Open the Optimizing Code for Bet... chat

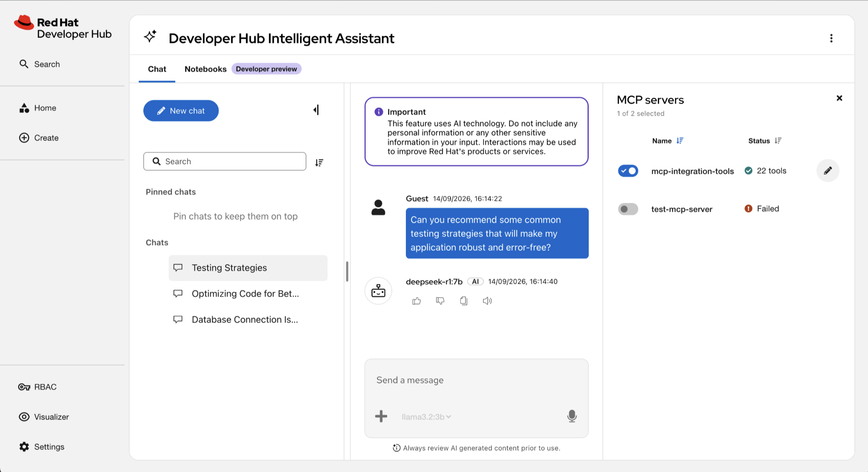[248, 294]
